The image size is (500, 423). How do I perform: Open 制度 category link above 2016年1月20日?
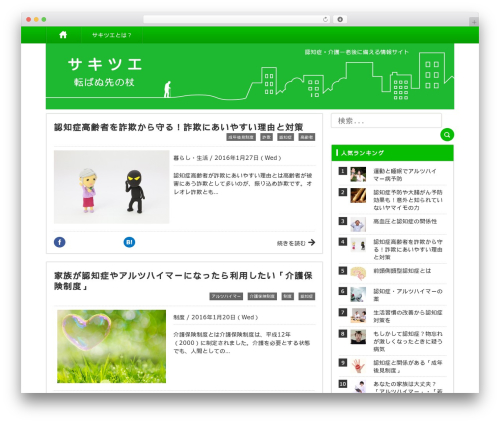click(179, 317)
